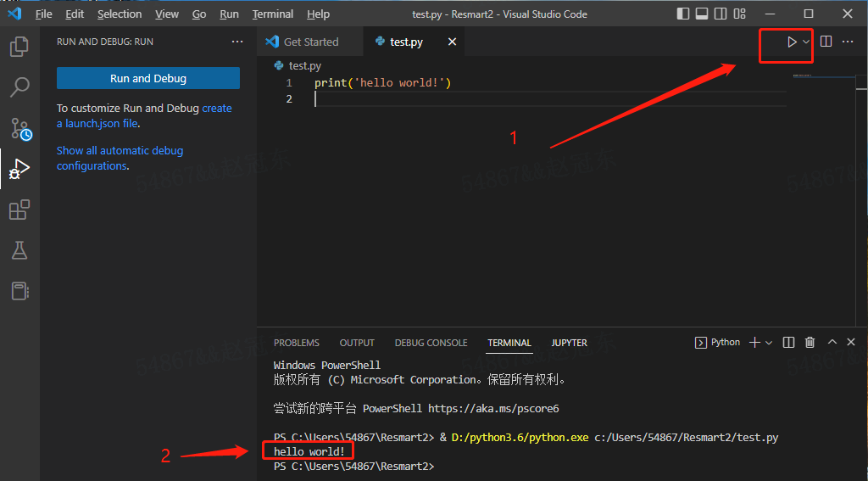868x481 pixels.
Task: Kill terminal with trash icon
Action: pyautogui.click(x=810, y=343)
